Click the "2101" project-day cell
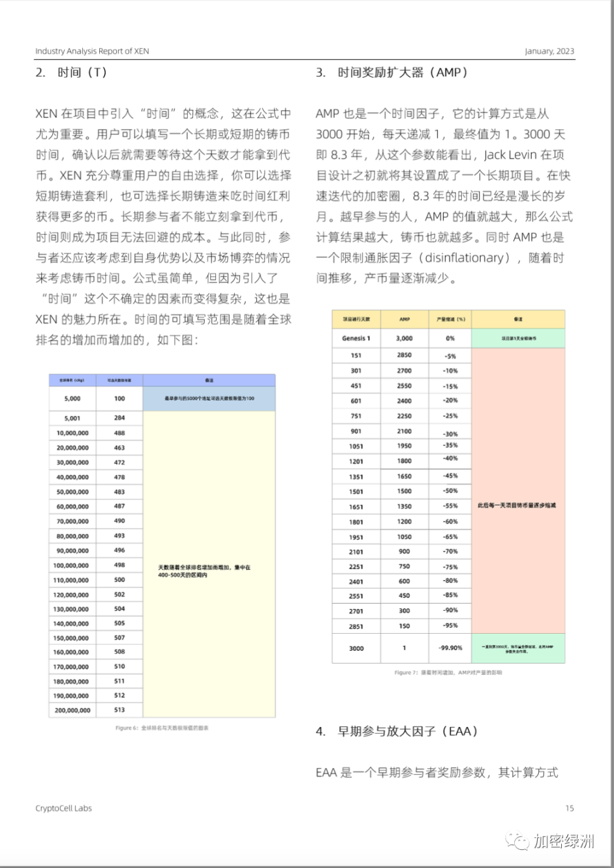 tap(356, 551)
